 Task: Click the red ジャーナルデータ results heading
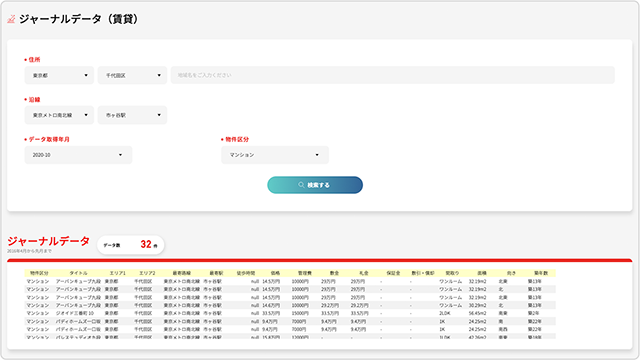pos(48,241)
